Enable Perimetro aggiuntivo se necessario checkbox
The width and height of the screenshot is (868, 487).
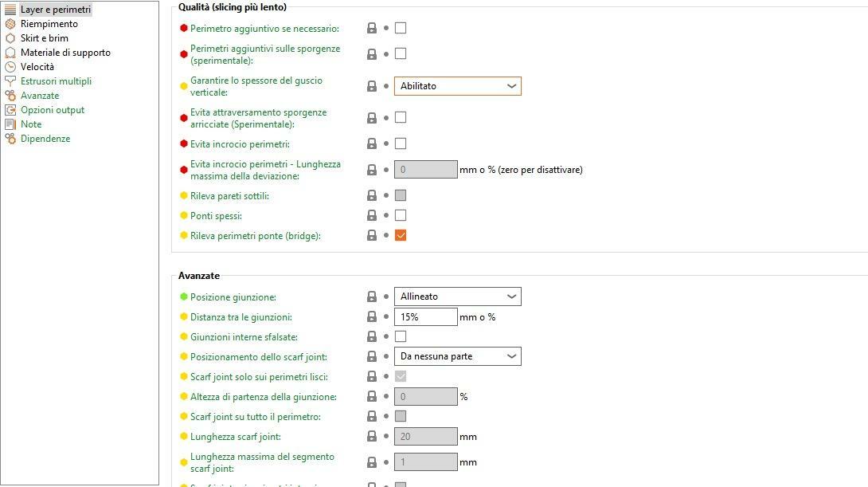401,28
